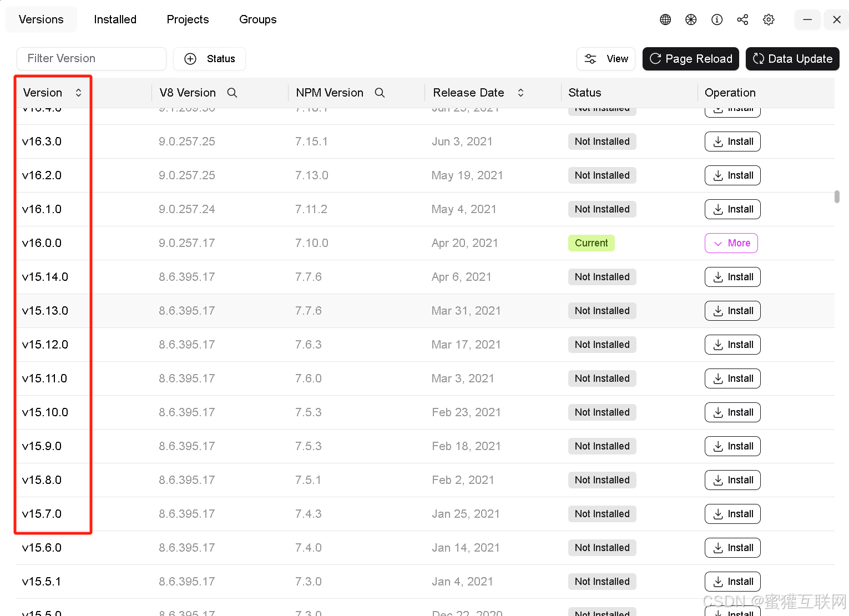The height and width of the screenshot is (616, 849).
Task: Click the globe language icon
Action: point(665,19)
